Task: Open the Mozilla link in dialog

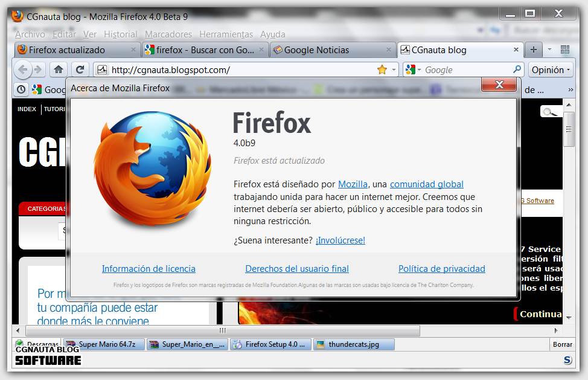Action: pos(353,184)
